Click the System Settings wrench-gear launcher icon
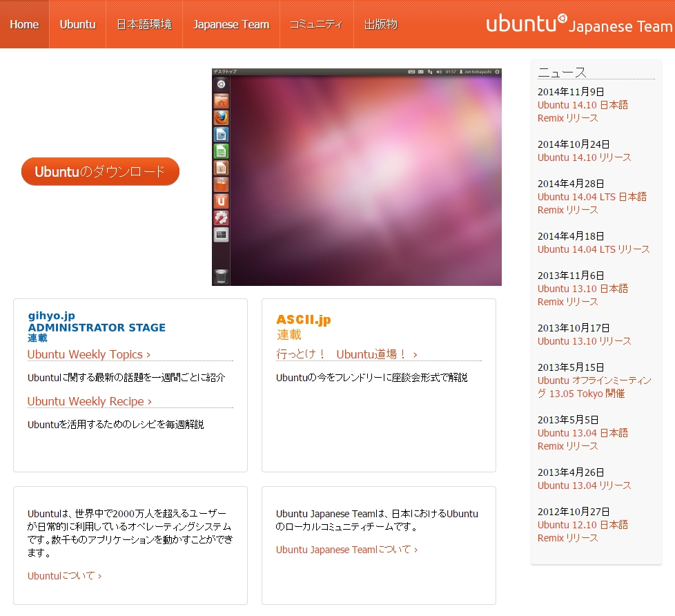Viewport: 675px width, 616px height. [x=222, y=218]
